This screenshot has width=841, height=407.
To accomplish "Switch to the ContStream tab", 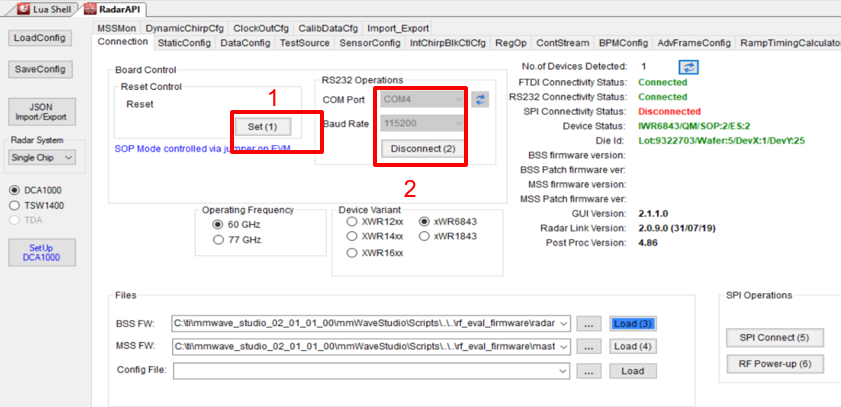I will [x=563, y=43].
